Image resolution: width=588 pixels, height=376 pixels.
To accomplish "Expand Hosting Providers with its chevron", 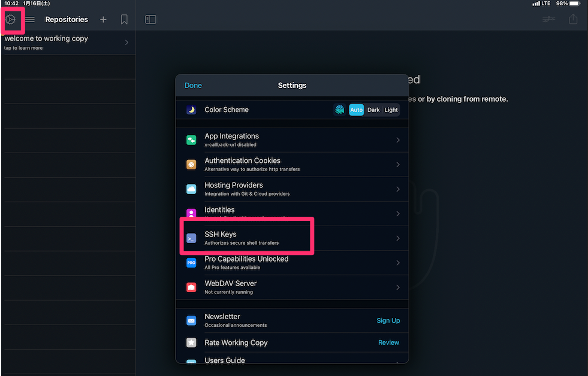I will 398,189.
